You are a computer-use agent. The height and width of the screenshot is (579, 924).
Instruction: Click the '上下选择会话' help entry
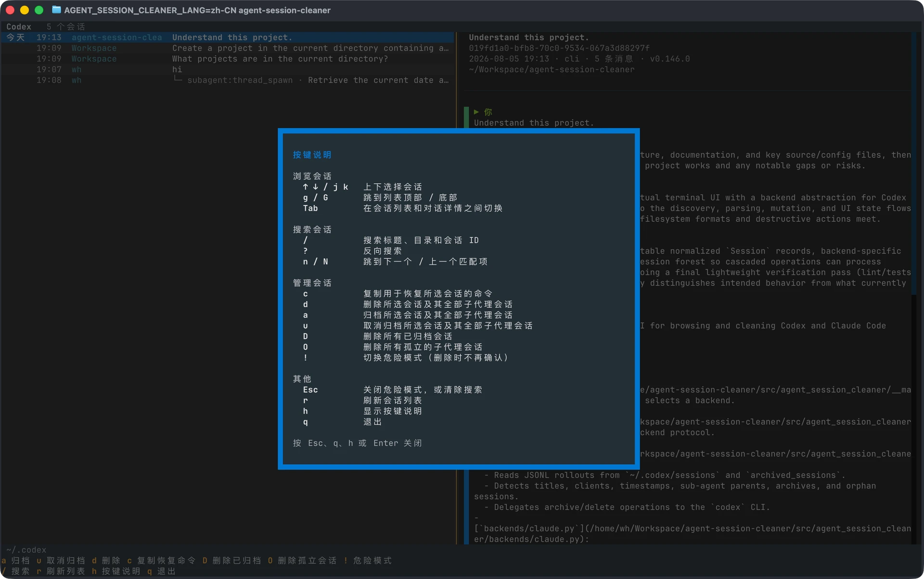point(393,187)
